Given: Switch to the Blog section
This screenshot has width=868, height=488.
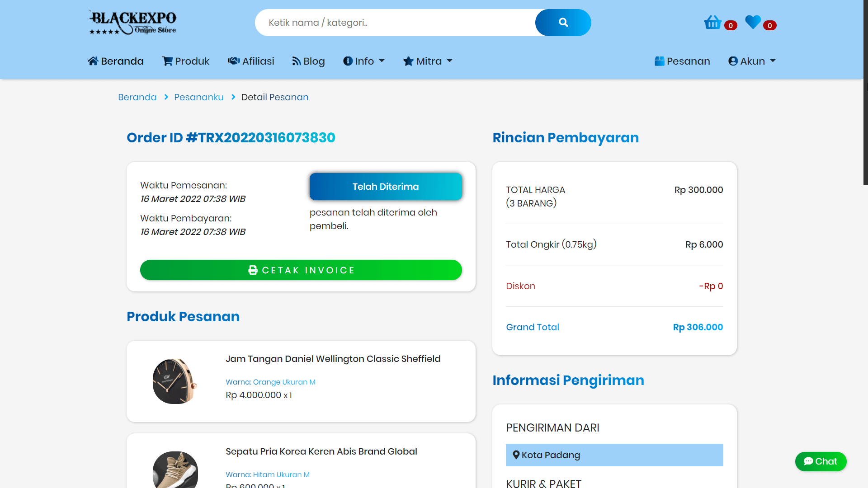Looking at the screenshot, I should click(314, 61).
